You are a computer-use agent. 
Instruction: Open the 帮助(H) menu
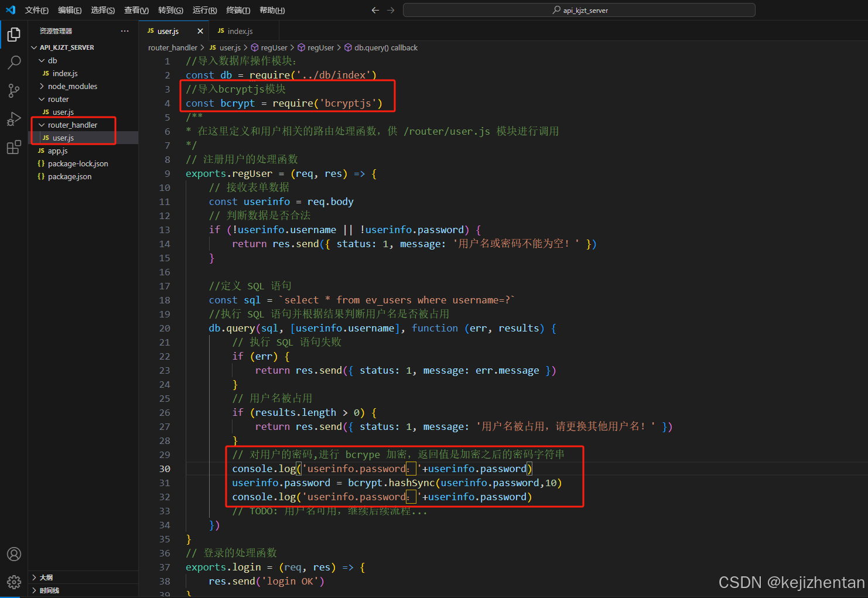tap(272, 10)
